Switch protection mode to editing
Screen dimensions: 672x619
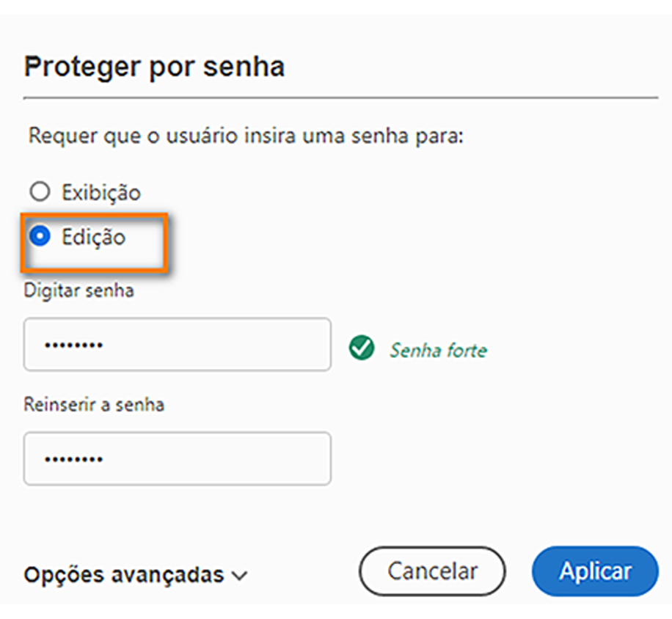tap(39, 236)
